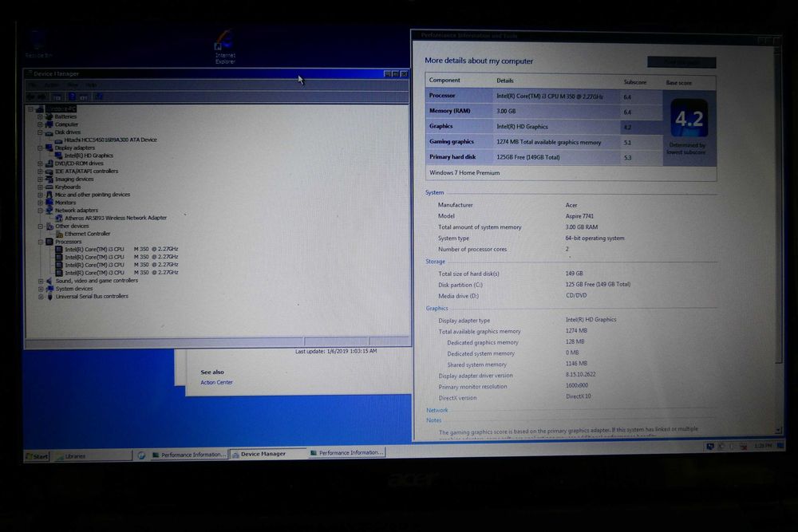Click the Imaging devices icon

pyautogui.click(x=49, y=179)
